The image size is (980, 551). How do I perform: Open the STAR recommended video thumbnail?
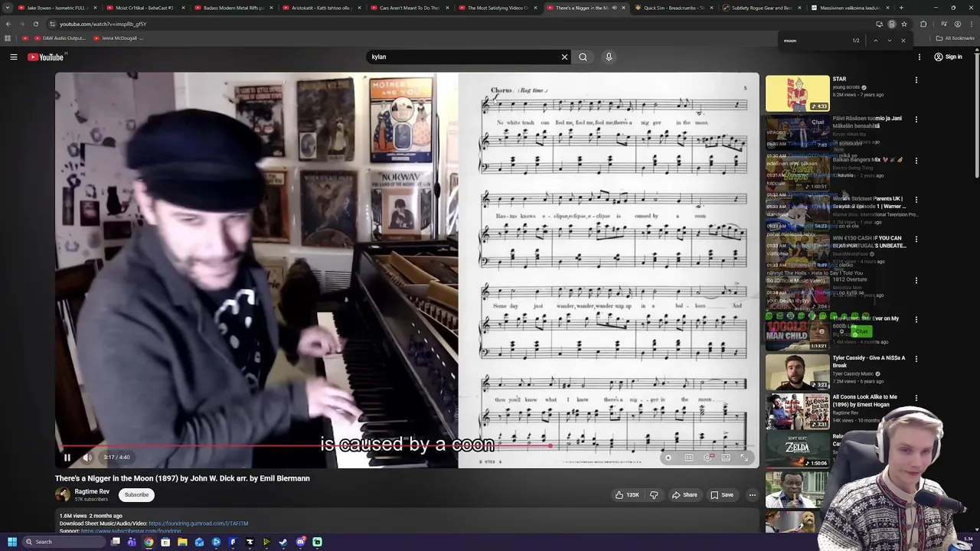pos(797,93)
